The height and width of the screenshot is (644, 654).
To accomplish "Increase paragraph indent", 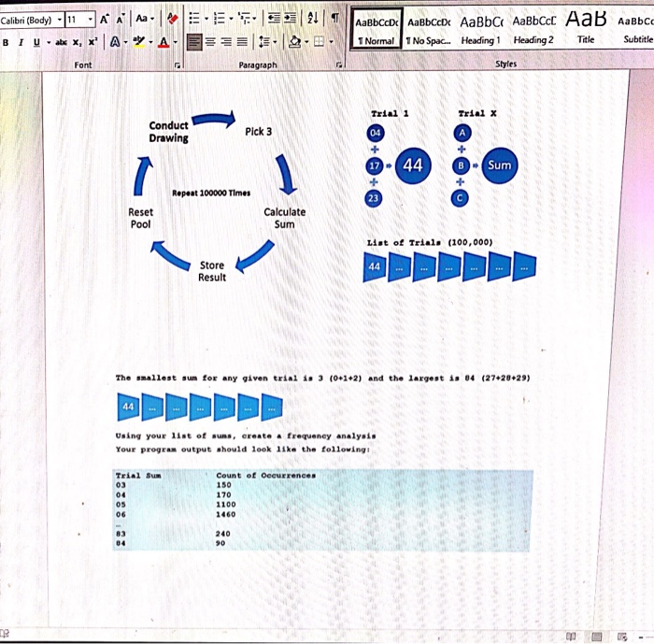I will pyautogui.click(x=290, y=18).
